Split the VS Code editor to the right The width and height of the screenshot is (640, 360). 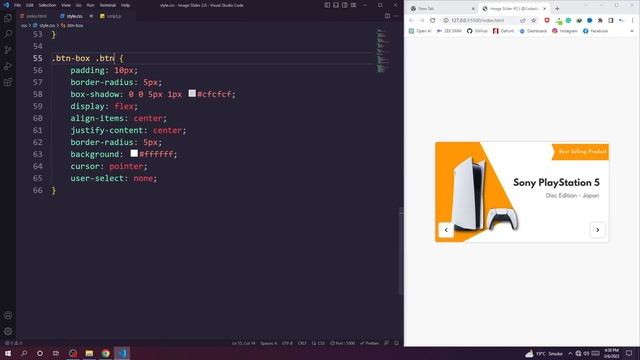tap(387, 16)
